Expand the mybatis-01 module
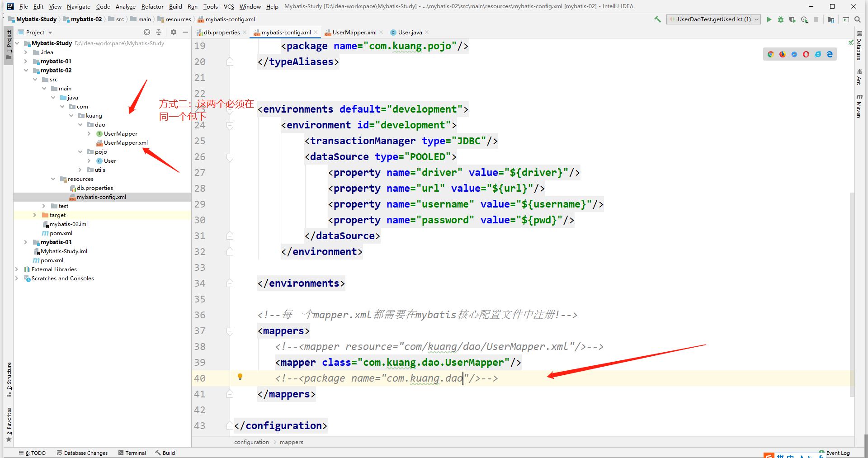 [x=26, y=61]
